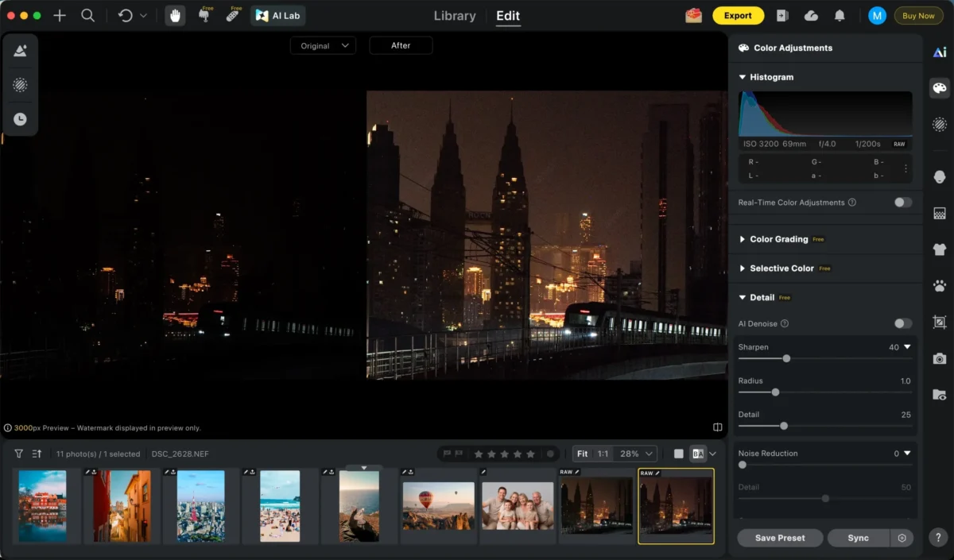Viewport: 954px width, 560px height.
Task: Click the cloud upload icon
Action: [811, 16]
